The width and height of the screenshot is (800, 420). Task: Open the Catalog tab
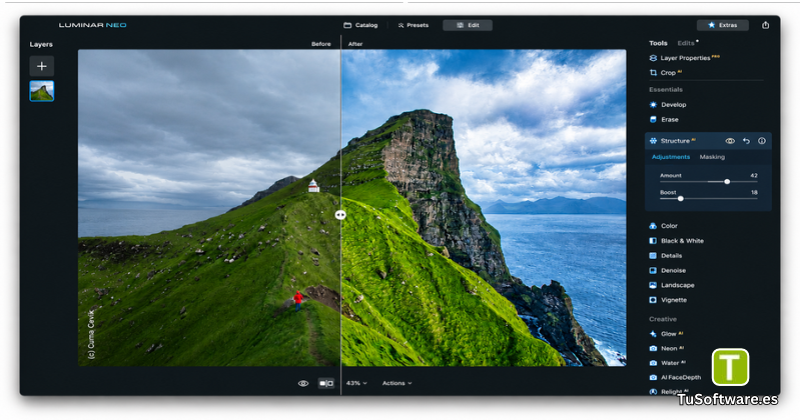(361, 25)
